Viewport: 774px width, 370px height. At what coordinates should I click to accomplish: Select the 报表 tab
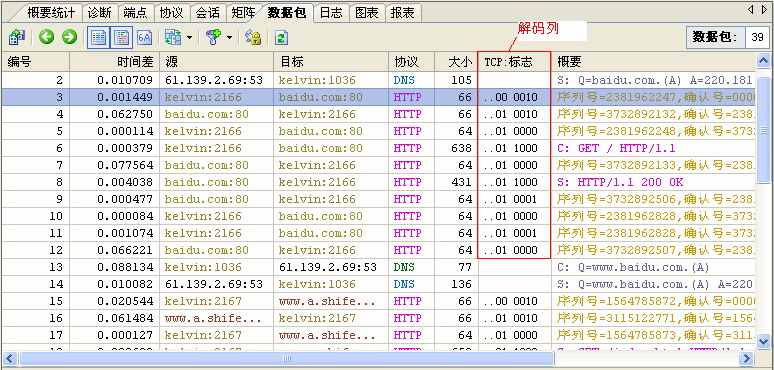[x=403, y=12]
